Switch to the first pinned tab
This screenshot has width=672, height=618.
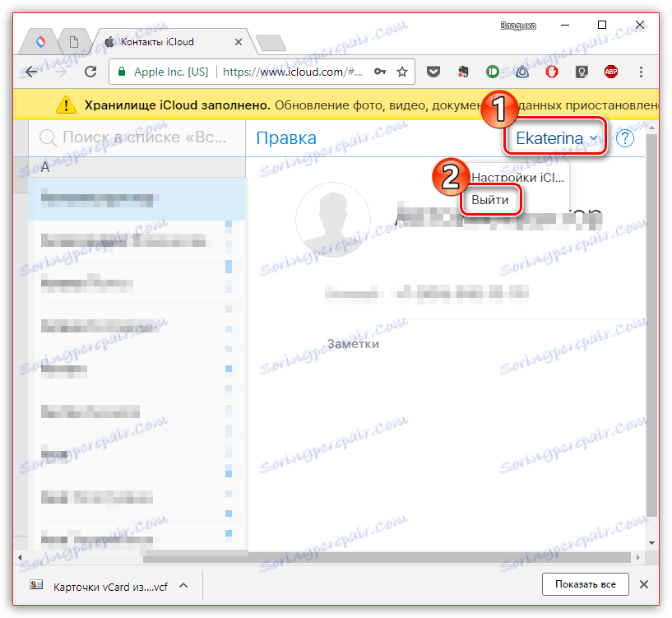click(x=40, y=42)
